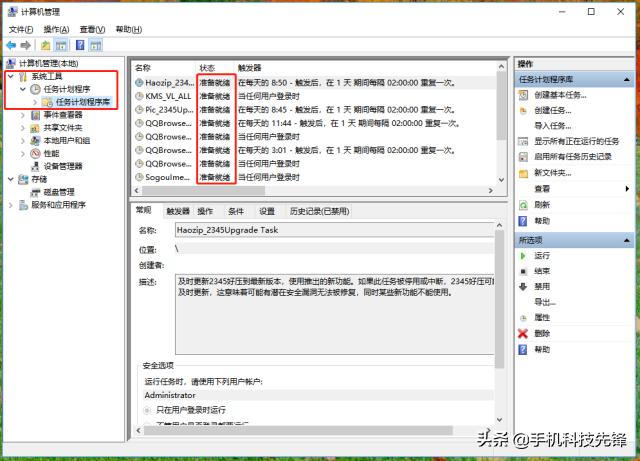Screen dimensions: 640x461
Task: Switch to the 操作 tab in details
Action: (205, 211)
